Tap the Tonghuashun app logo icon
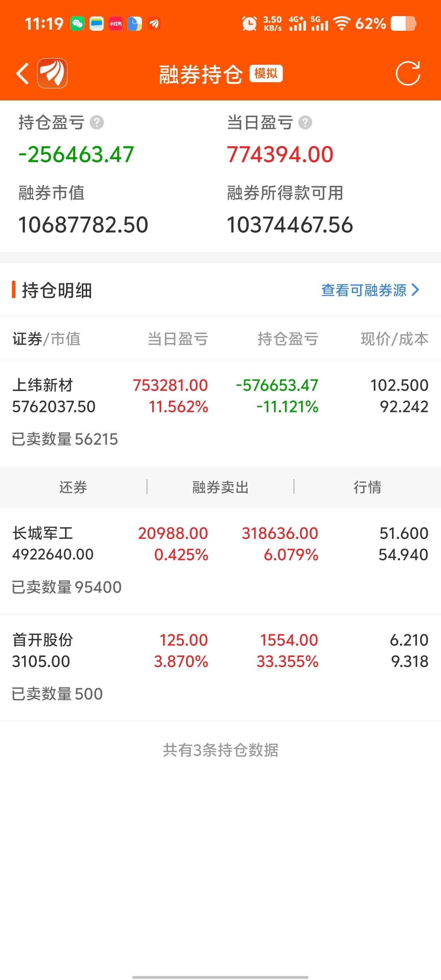Screen dimensions: 441x980 click(52, 73)
